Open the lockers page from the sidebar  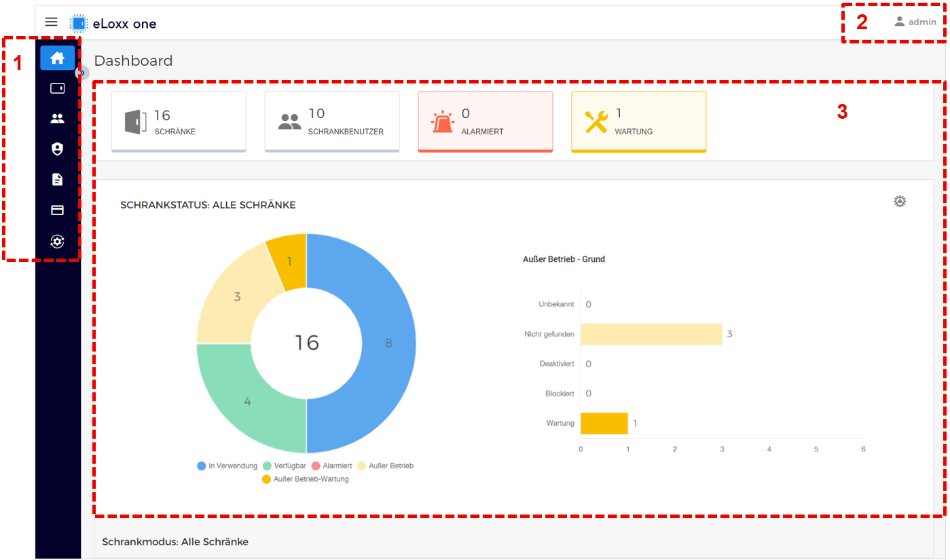pos(57,88)
